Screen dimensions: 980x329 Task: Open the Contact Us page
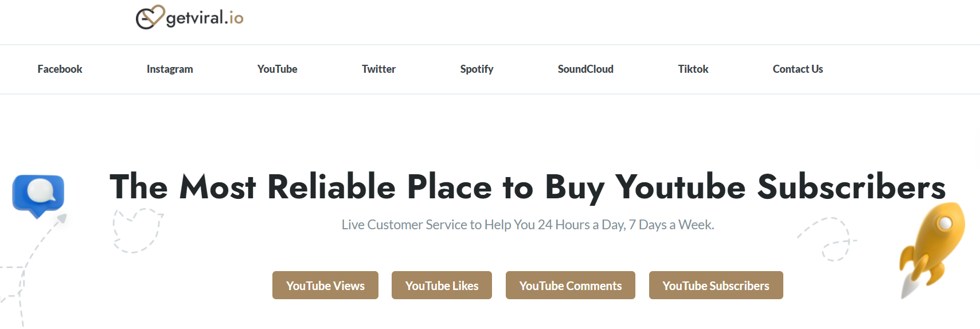(x=798, y=69)
